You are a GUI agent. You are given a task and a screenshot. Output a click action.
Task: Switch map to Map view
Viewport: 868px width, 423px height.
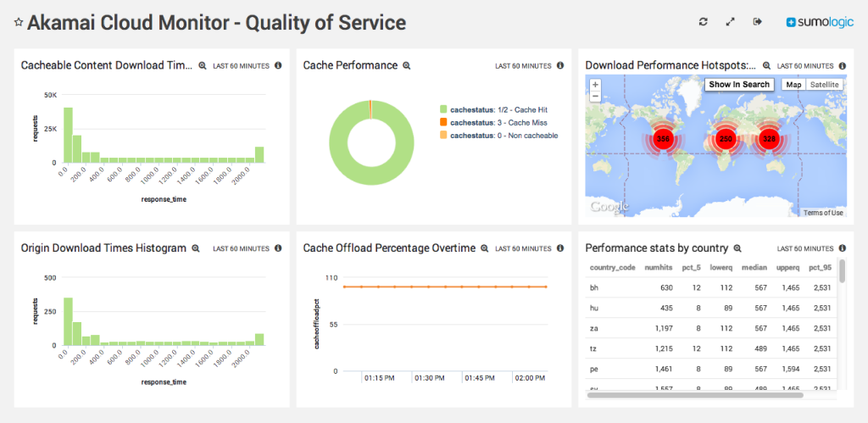point(793,85)
